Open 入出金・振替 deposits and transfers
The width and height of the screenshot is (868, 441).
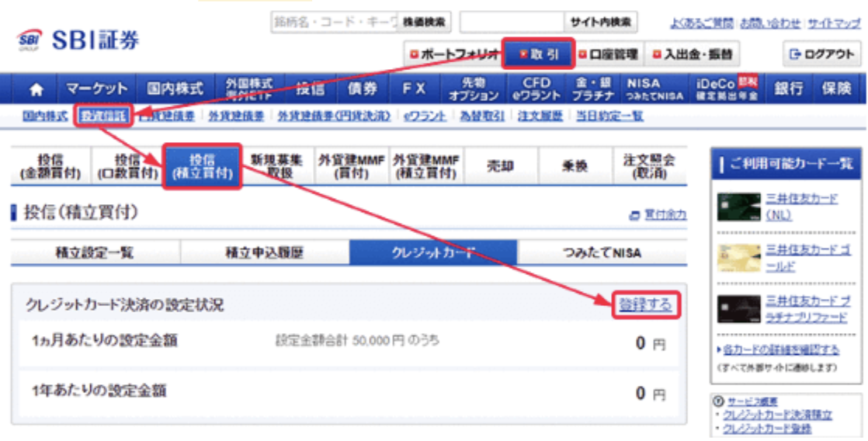point(692,54)
